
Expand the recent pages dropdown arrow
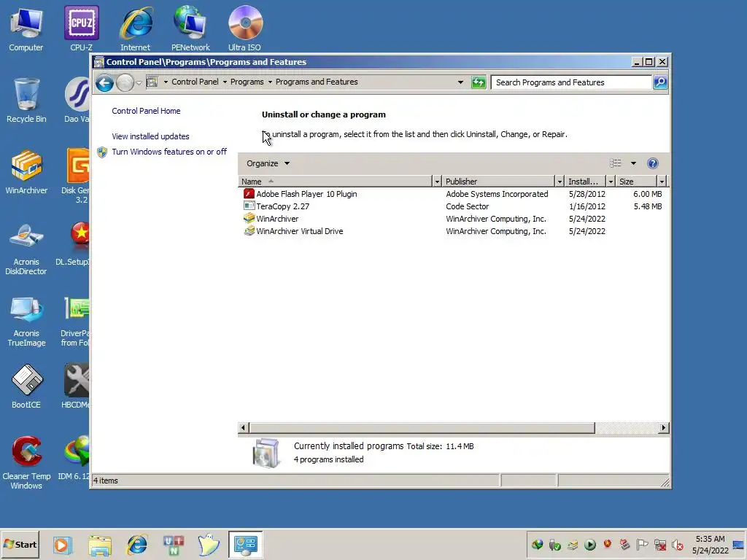139,83
